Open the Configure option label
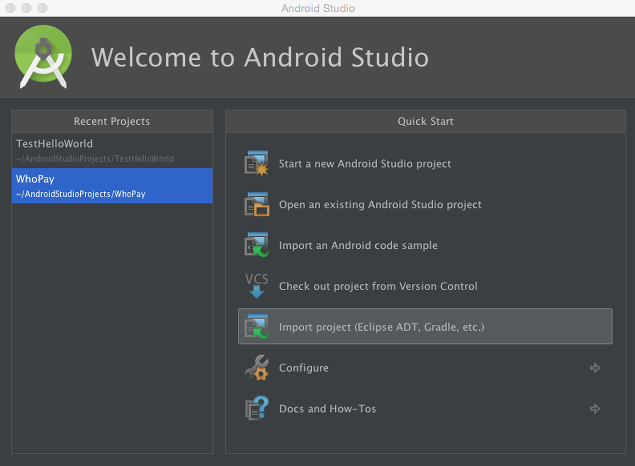This screenshot has height=466, width=635. tap(304, 368)
